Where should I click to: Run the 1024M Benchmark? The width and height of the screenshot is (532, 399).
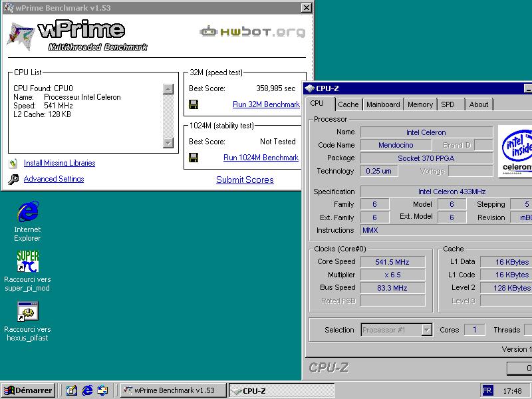click(261, 158)
